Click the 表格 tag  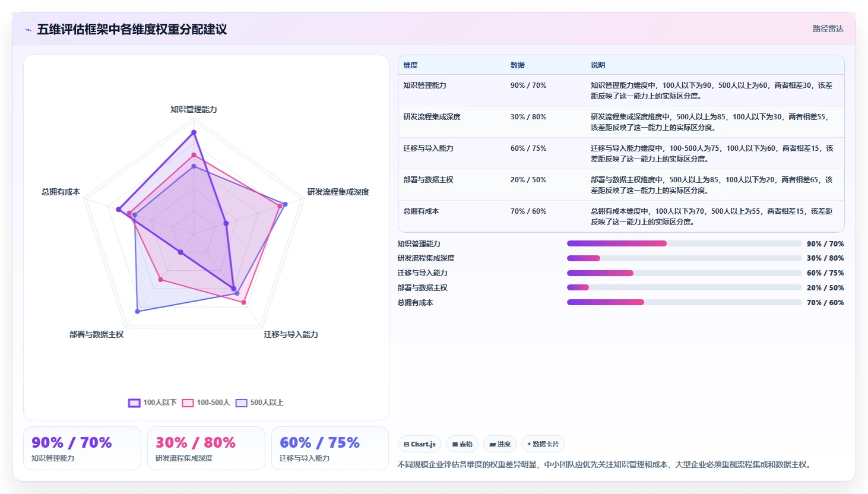(462, 444)
